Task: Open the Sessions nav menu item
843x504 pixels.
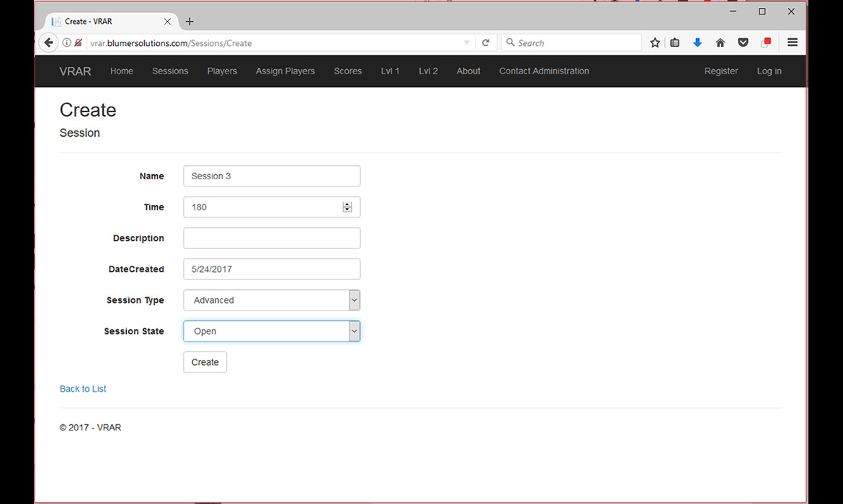Action: 170,71
